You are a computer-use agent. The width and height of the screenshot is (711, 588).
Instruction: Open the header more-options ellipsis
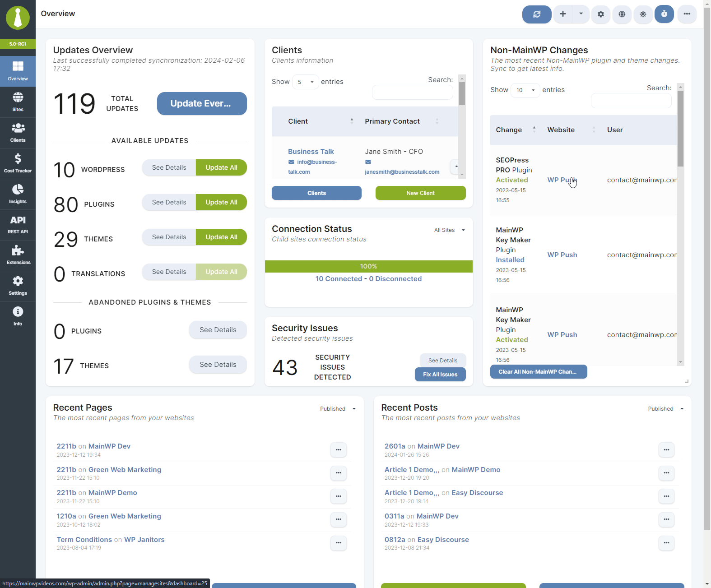pos(687,14)
